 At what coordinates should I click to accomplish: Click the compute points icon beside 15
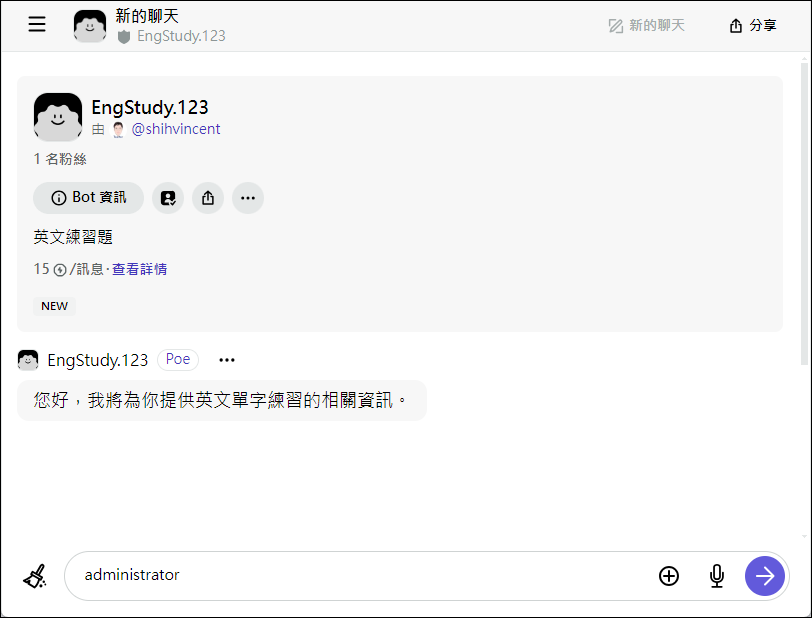click(60, 270)
